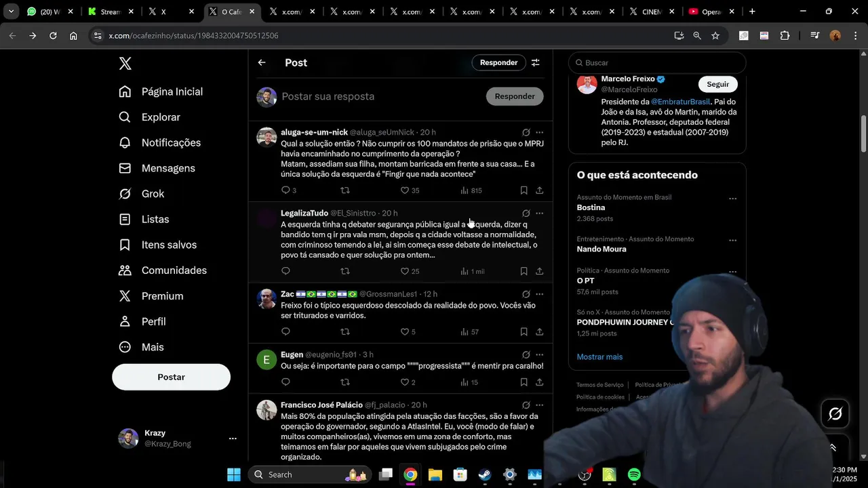The width and height of the screenshot is (868, 488).
Task: Like LegalizaTudo post
Action: (405, 271)
